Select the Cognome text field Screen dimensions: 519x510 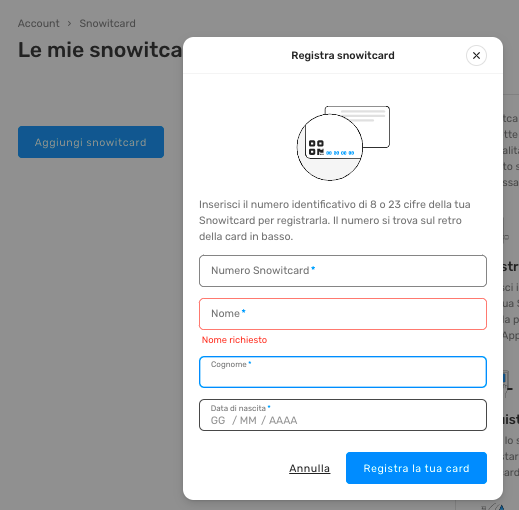(343, 372)
